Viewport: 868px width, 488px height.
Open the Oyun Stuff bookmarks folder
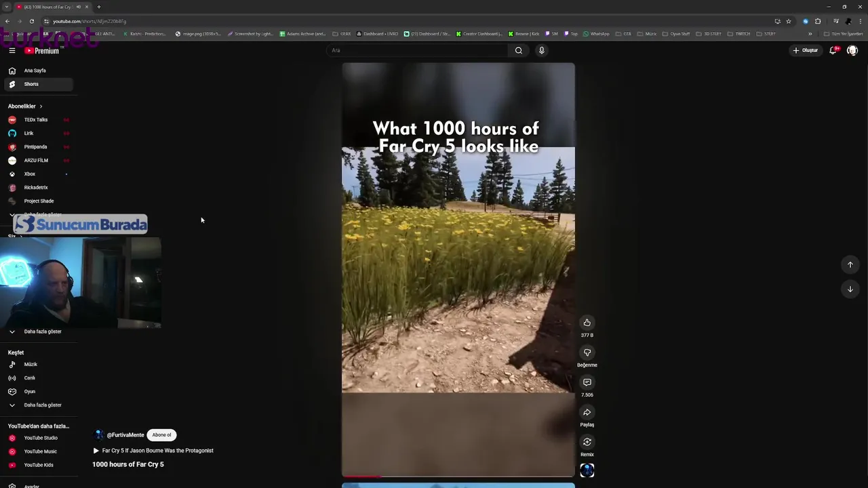pyautogui.click(x=676, y=34)
